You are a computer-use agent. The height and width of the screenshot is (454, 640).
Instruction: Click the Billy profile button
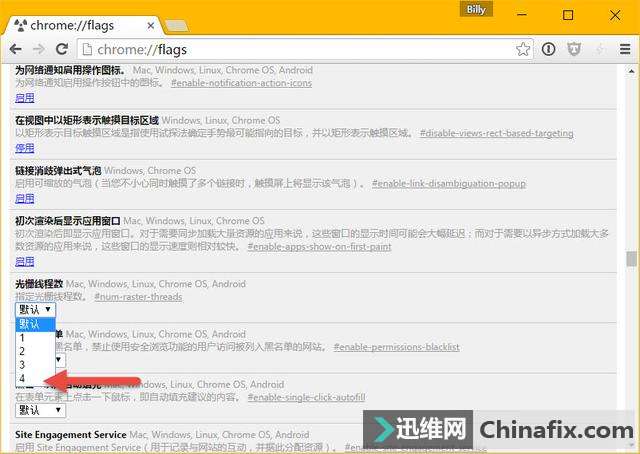pos(476,9)
